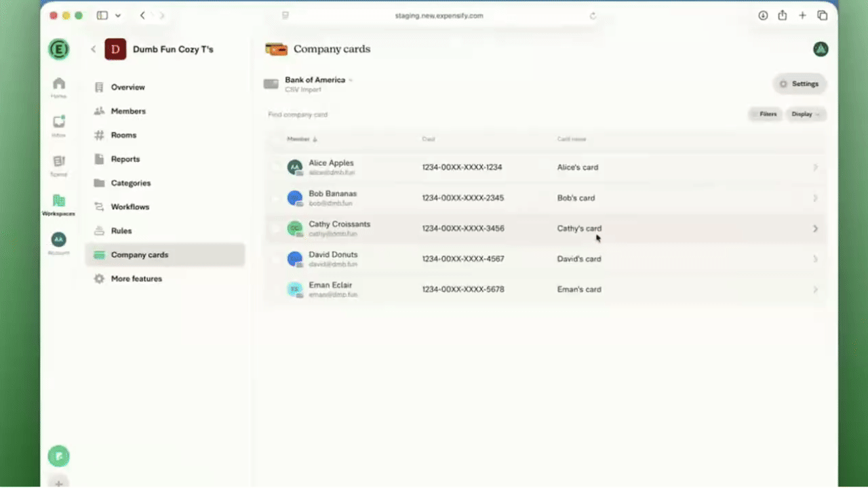Open the chevron on Eman's card row
Screen dimensions: 868x488
pos(815,289)
